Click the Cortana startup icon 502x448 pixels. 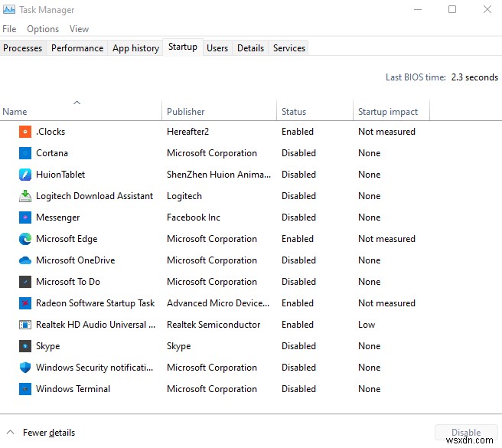click(25, 153)
